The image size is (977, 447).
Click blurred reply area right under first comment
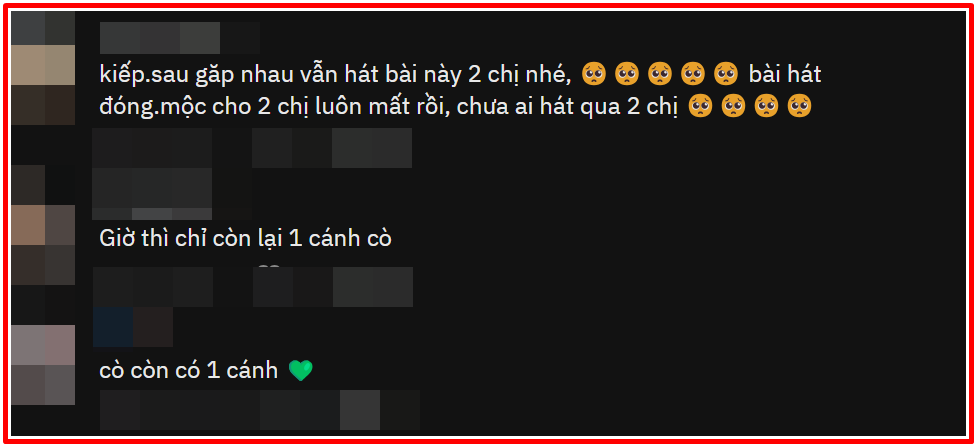331,148
